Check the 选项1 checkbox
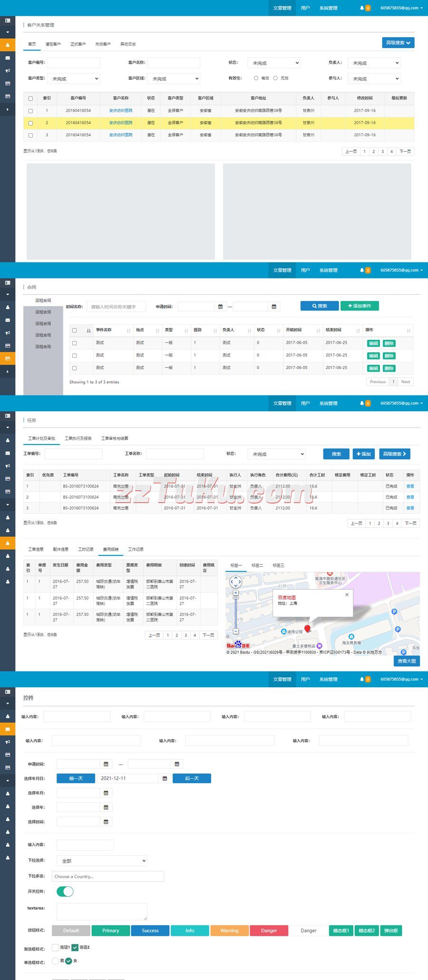The width and height of the screenshot is (428, 980). [x=55, y=947]
